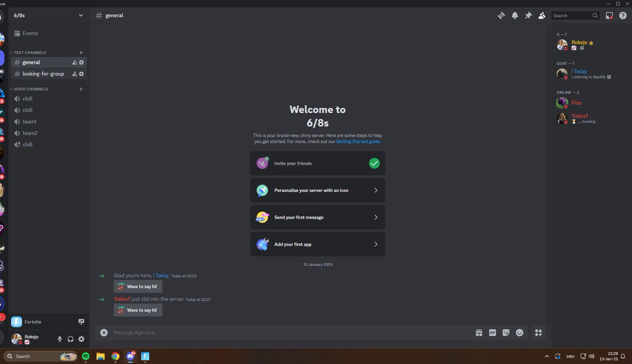The height and width of the screenshot is (364, 632).
Task: Click the Search field in the header
Action: [x=575, y=16]
